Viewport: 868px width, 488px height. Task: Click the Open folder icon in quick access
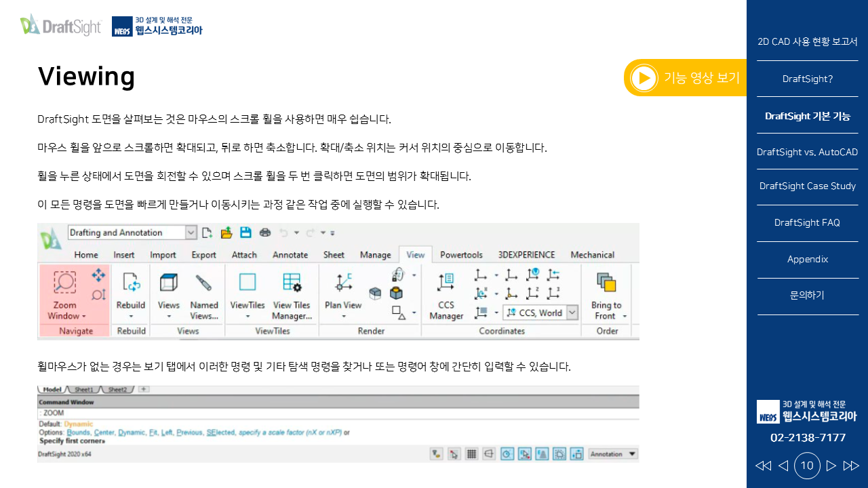(x=226, y=232)
